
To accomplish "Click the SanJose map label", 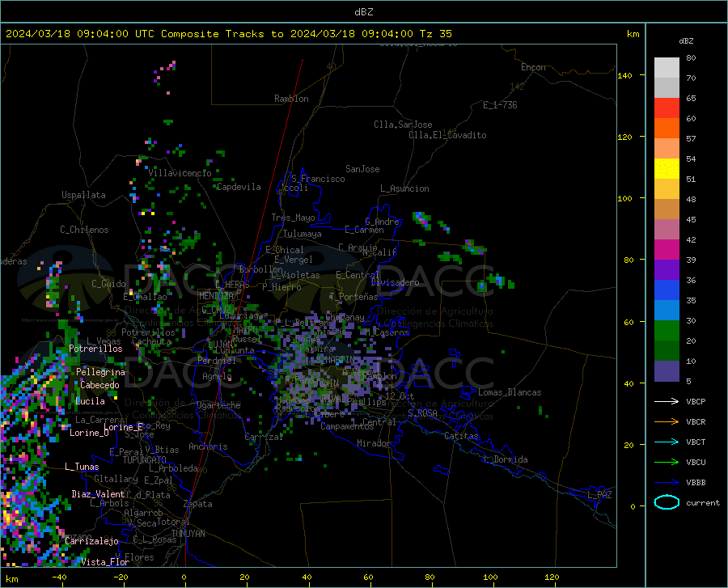I will coord(362,169).
